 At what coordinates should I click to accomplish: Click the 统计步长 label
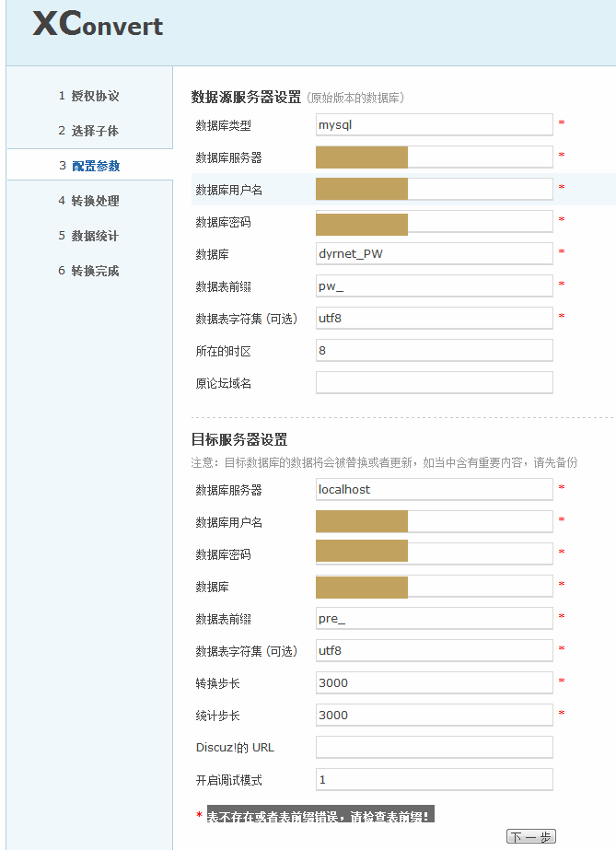[x=218, y=716]
